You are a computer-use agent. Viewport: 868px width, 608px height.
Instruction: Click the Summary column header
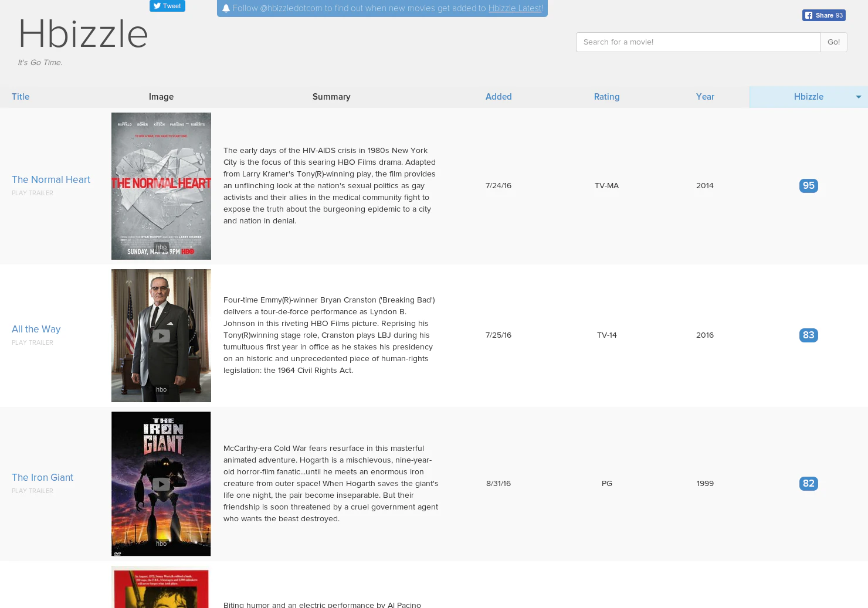(x=331, y=97)
